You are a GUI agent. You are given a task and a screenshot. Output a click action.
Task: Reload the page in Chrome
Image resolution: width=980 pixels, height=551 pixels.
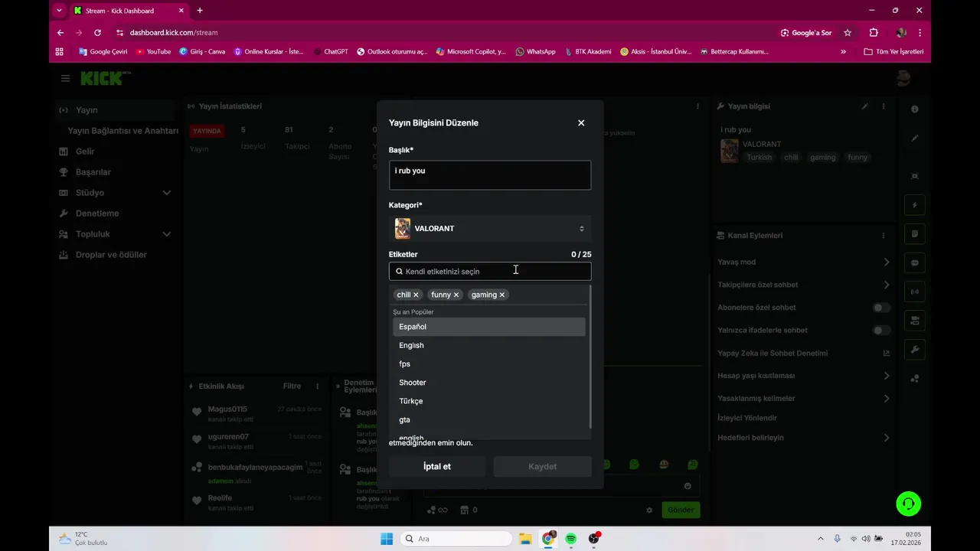coord(97,33)
